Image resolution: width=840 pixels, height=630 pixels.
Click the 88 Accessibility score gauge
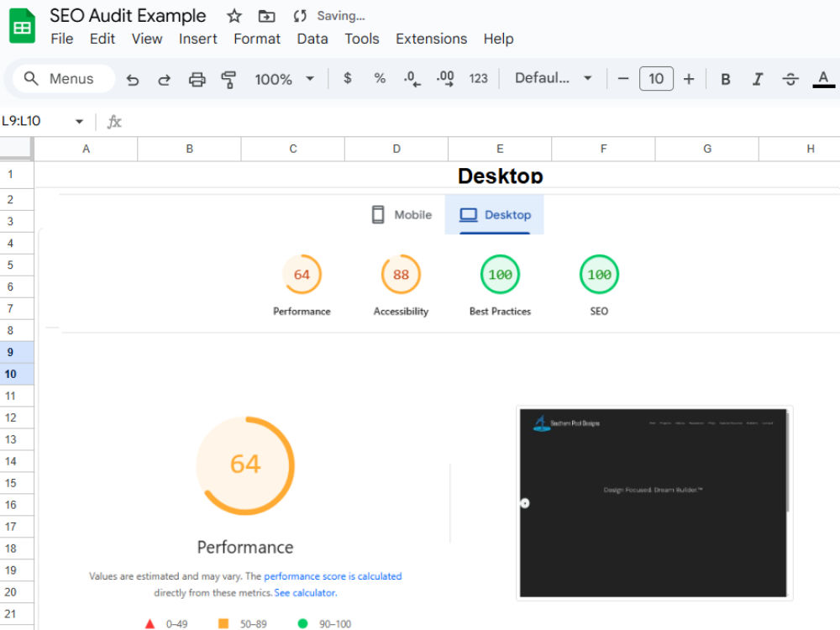point(401,275)
